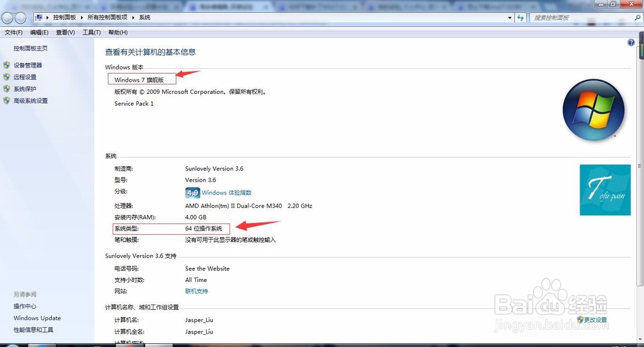This screenshot has width=644, height=347.
Task: Click 更改设置 link
Action: (596, 320)
